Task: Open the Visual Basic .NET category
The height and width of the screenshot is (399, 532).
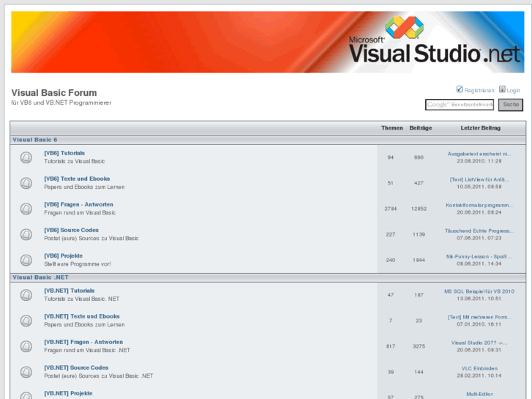Action: point(40,277)
